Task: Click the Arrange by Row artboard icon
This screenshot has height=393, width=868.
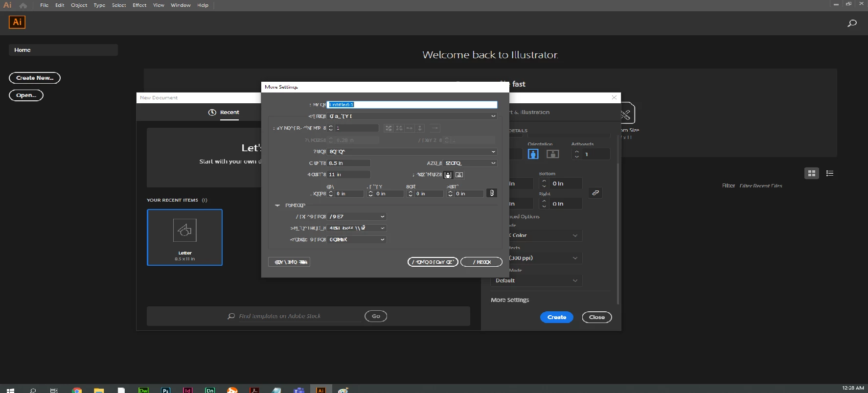Action: (410, 128)
